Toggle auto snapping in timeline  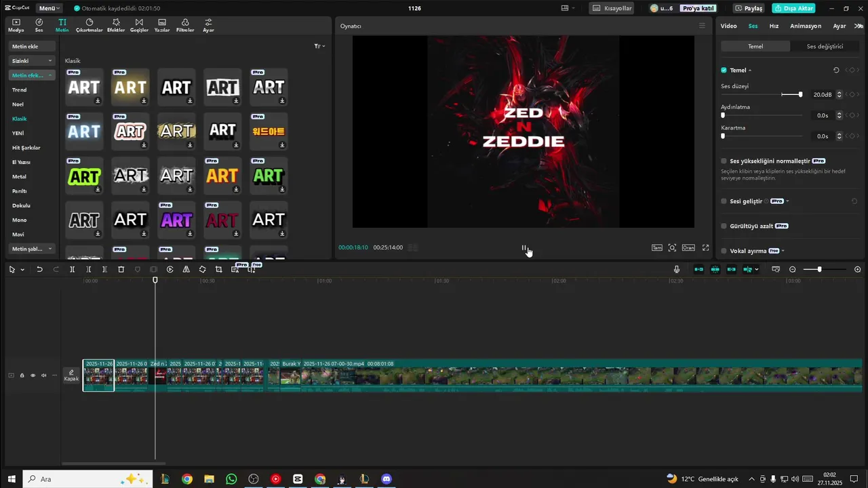point(715,269)
